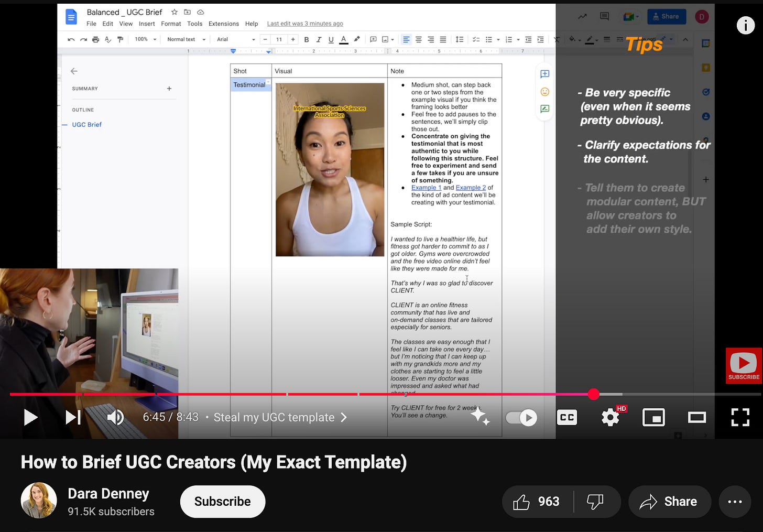763x532 pixels.
Task: Click the insert comment toolbar icon
Action: pos(373,39)
